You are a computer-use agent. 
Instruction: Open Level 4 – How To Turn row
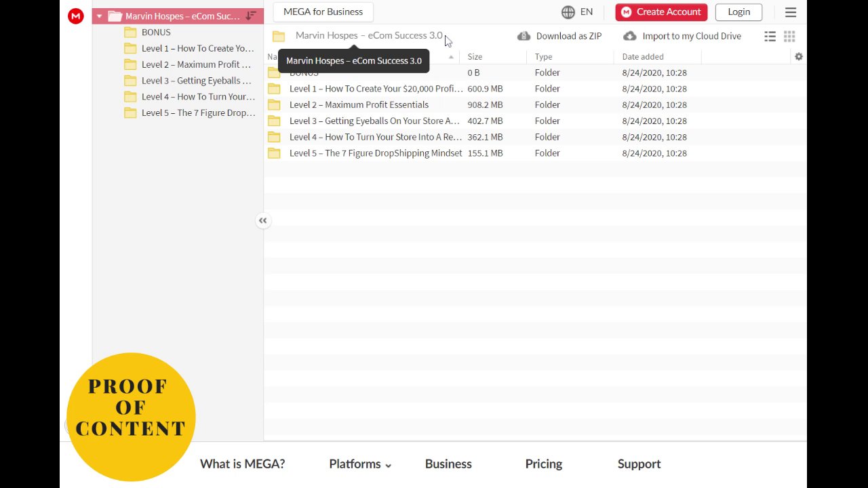535,137
